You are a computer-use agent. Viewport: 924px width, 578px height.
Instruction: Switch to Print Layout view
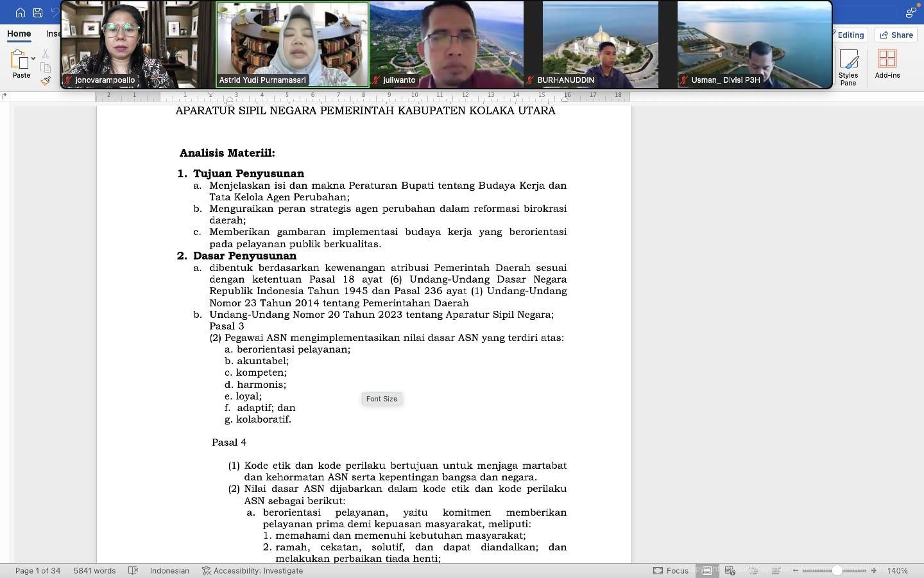[706, 570]
